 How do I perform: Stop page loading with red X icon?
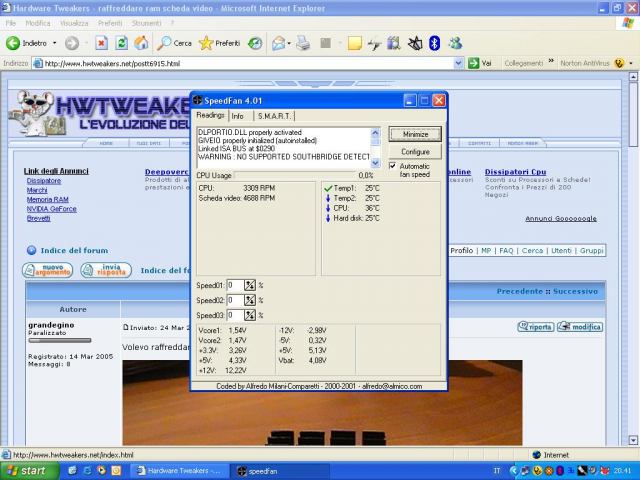[x=102, y=43]
